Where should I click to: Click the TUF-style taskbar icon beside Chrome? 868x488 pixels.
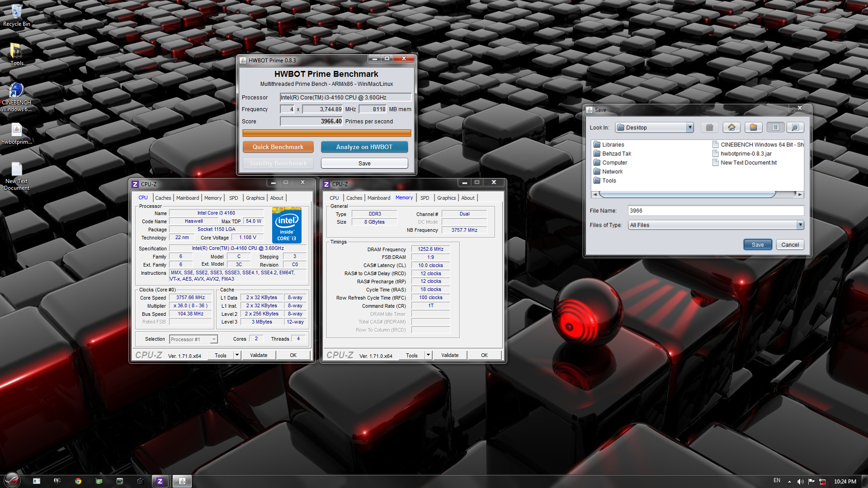click(57, 481)
